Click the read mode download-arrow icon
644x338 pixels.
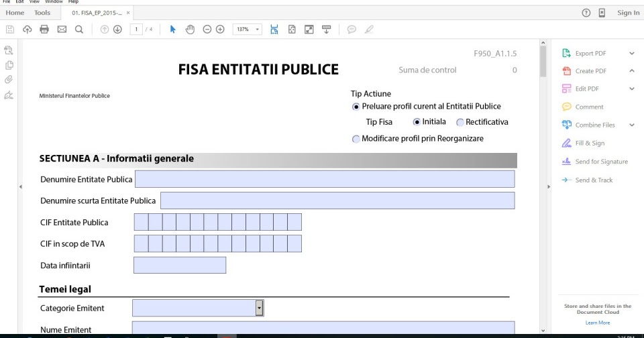point(326,29)
